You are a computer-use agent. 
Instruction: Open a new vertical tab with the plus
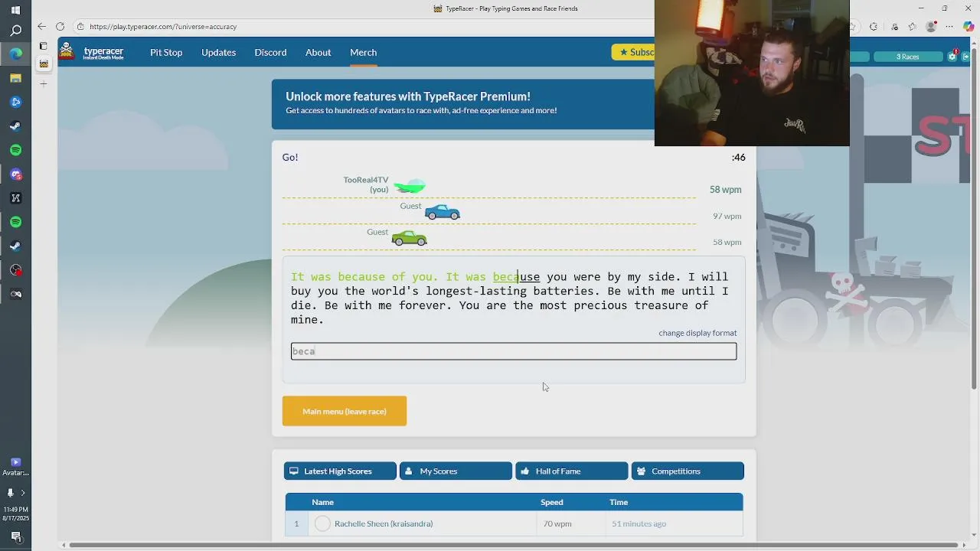44,83
